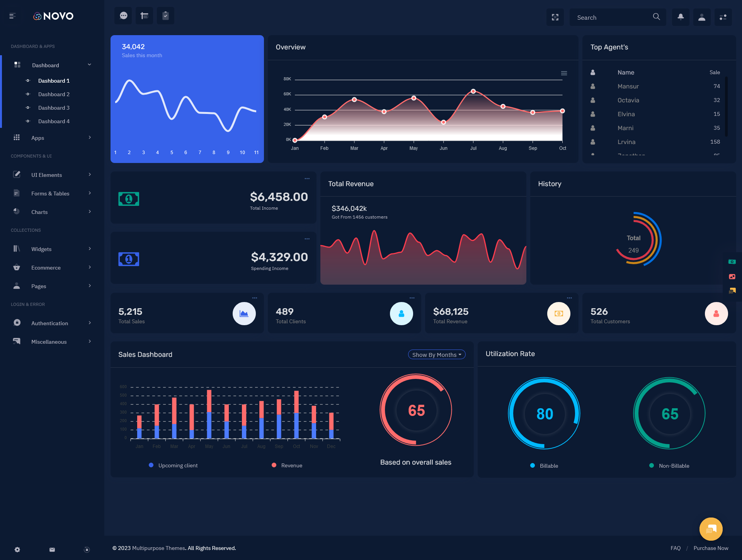Select the Mansur agent row
Image resolution: width=742 pixels, height=560 pixels.
[655, 86]
